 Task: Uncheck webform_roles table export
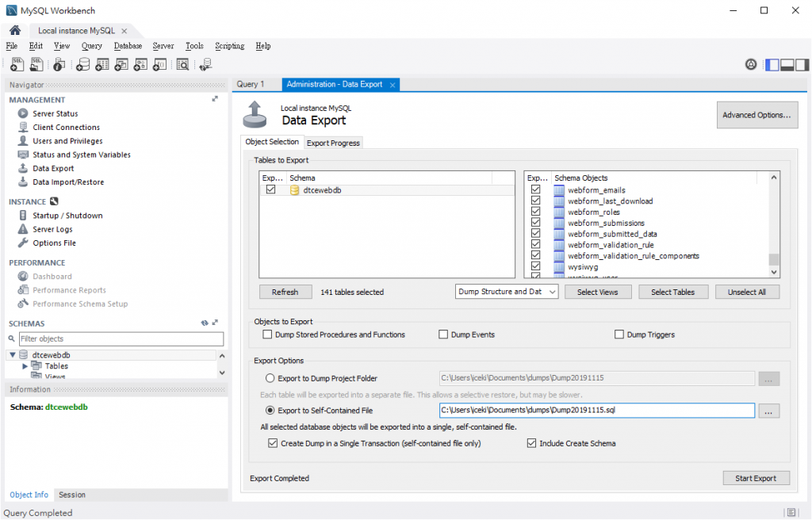tap(535, 212)
